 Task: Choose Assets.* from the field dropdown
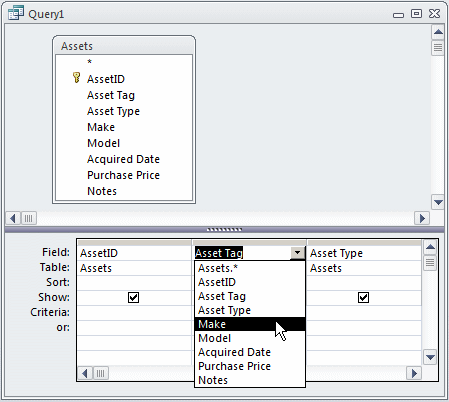(x=250, y=268)
